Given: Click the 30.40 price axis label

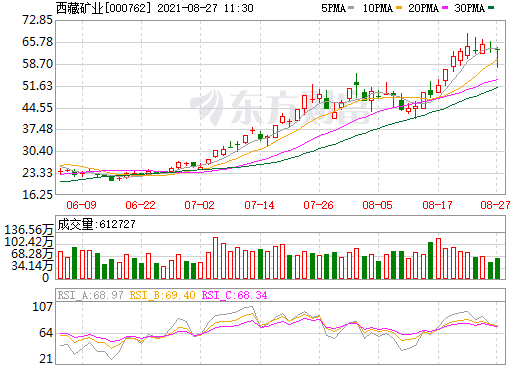Looking at the screenshot, I should [37, 151].
